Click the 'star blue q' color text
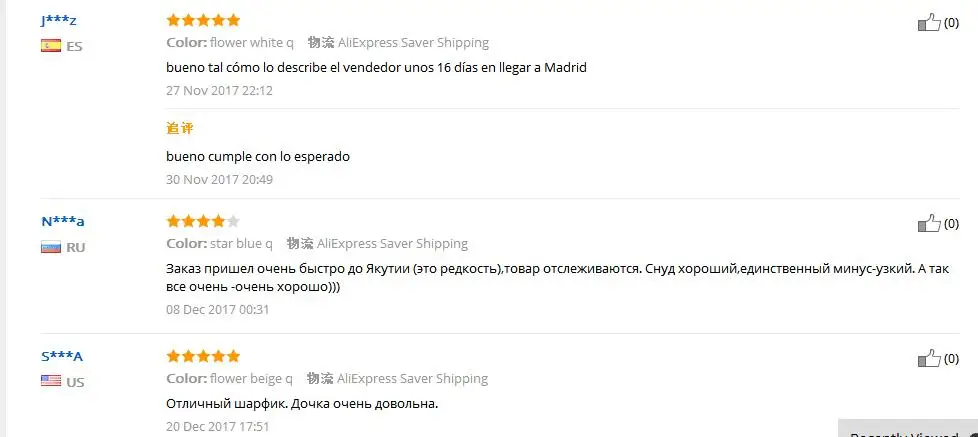 tap(241, 243)
